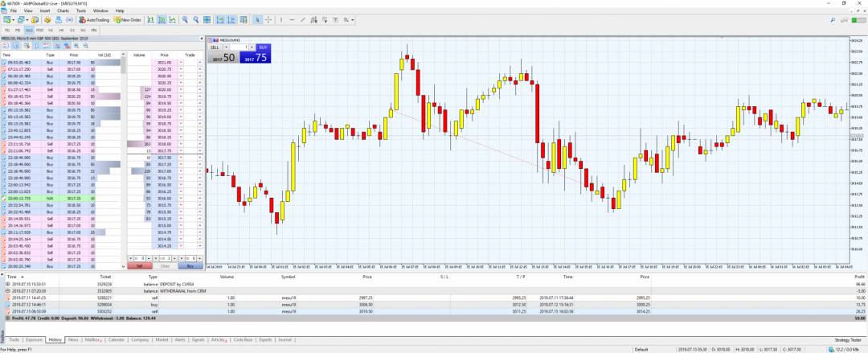Click the AutoTrading toolbar button
868x353 pixels.
tap(96, 19)
